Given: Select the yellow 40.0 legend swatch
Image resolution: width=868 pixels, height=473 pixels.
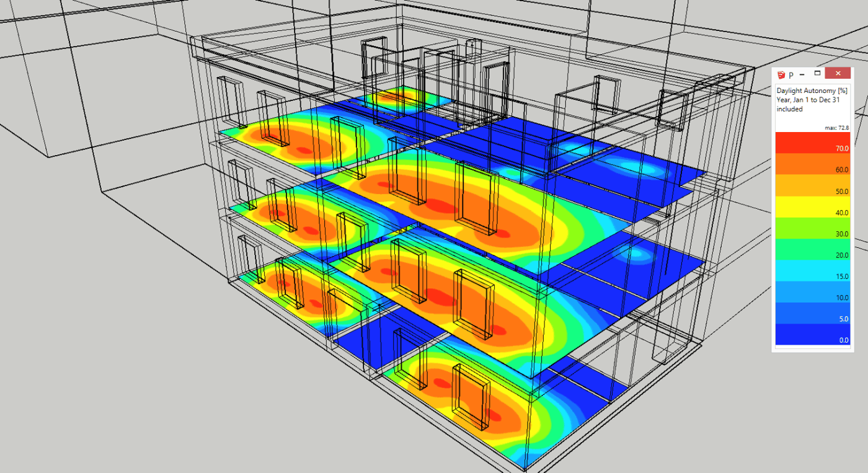Looking at the screenshot, I should click(x=812, y=207).
